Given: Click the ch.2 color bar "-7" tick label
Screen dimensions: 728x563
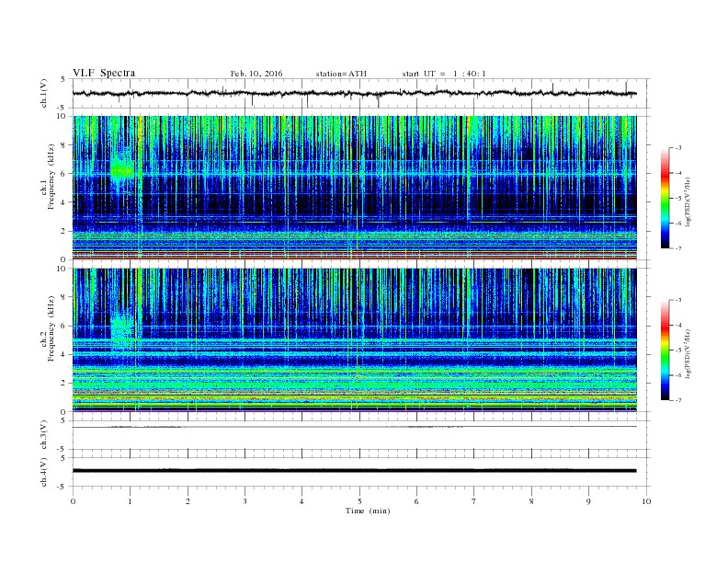Looking at the screenshot, I should pyautogui.click(x=678, y=400).
